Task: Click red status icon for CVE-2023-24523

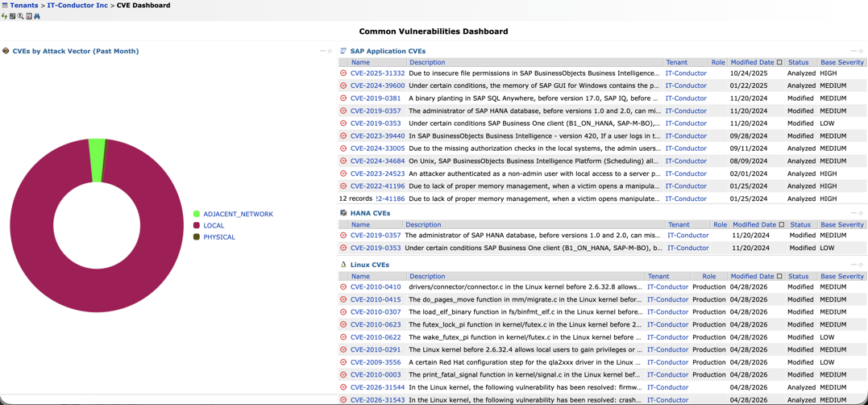Action: click(343, 173)
